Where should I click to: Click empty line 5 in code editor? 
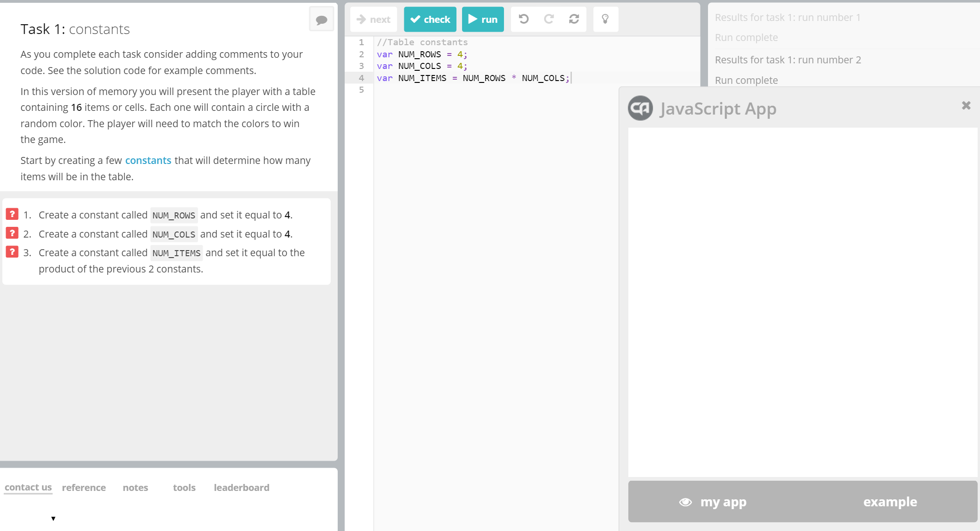click(x=466, y=90)
